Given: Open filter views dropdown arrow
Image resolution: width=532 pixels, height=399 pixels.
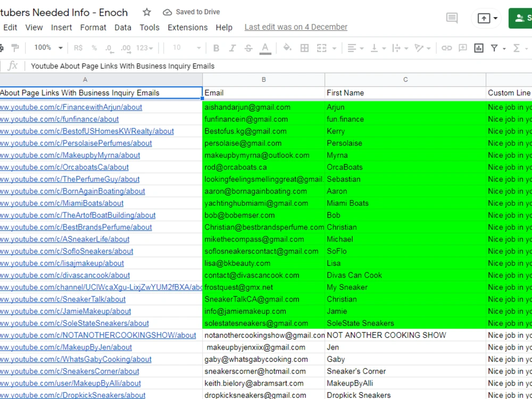Looking at the screenshot, I should 504,49.
